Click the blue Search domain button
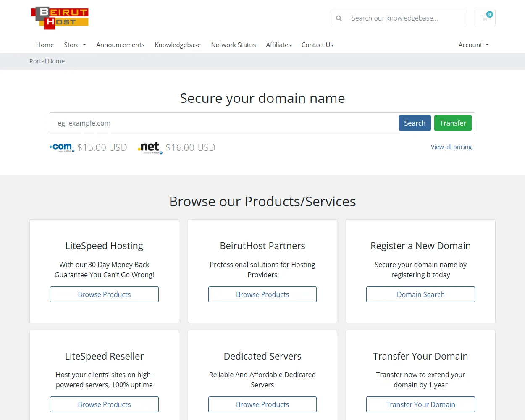 (415, 123)
